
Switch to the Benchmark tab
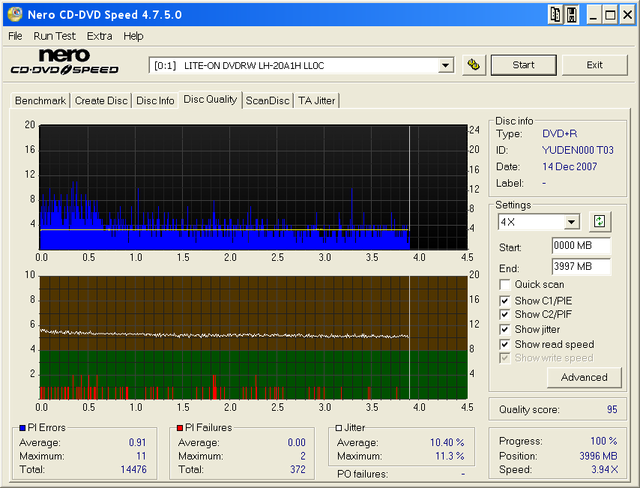pyautogui.click(x=40, y=101)
